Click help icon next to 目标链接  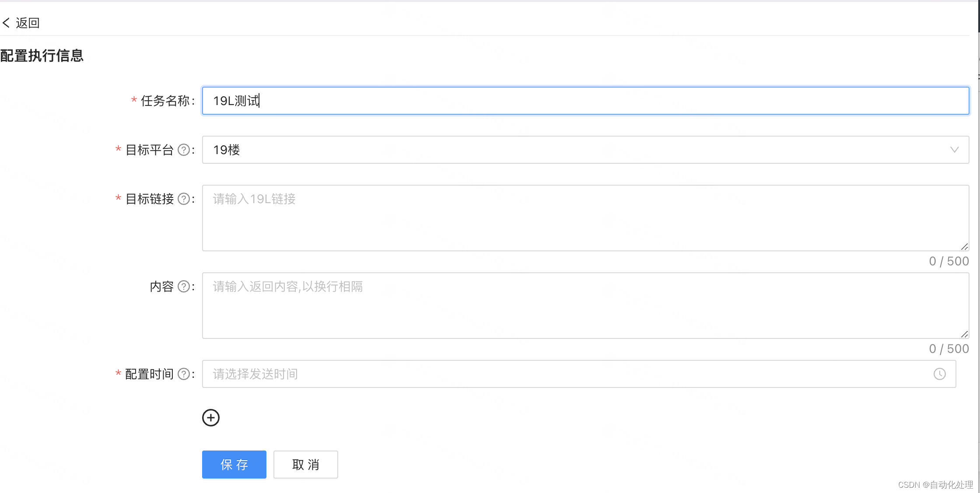click(184, 199)
